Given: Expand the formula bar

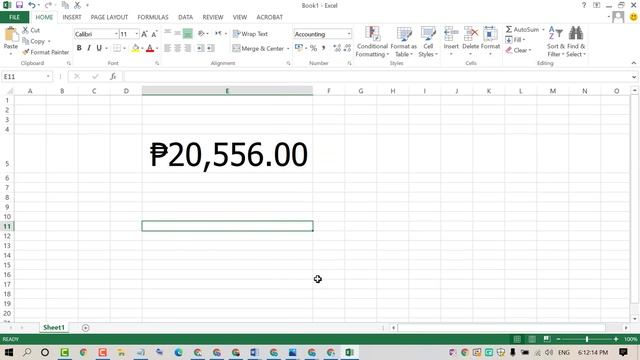Looking at the screenshot, I should (633, 77).
